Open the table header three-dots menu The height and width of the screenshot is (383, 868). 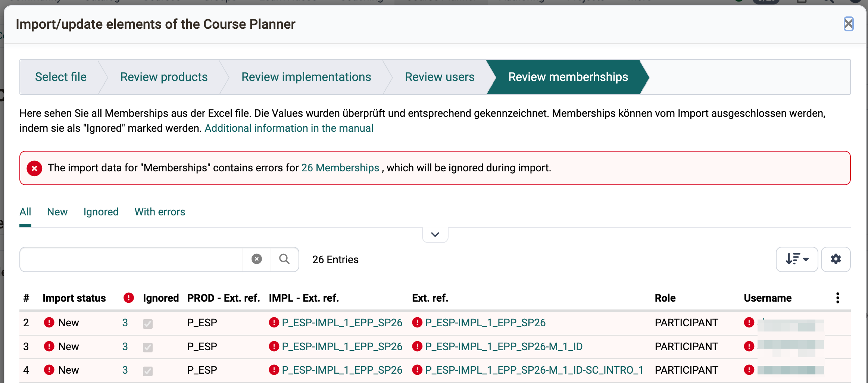(x=838, y=298)
